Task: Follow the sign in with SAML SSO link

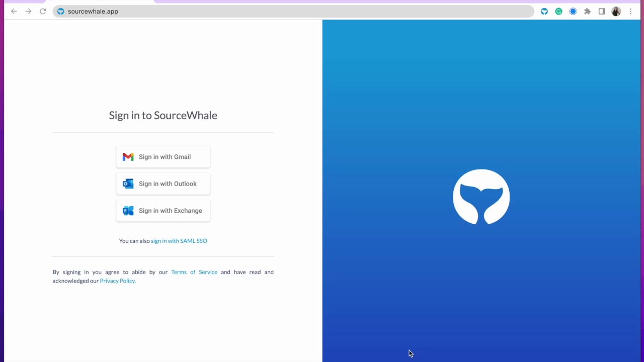Action: (179, 241)
